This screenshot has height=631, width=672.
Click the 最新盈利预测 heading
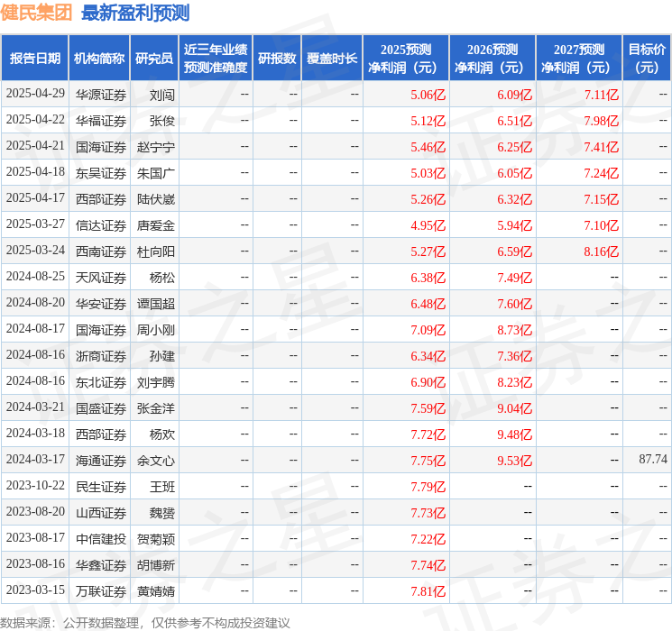(x=135, y=13)
